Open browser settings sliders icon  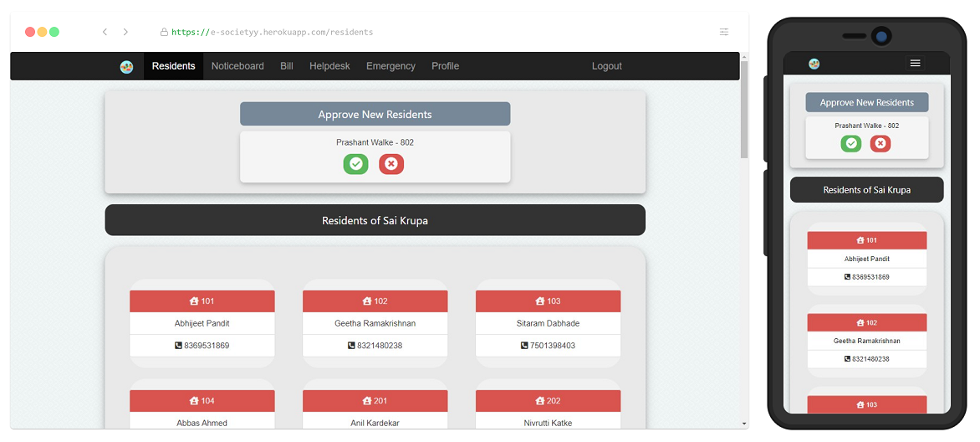pos(724,32)
